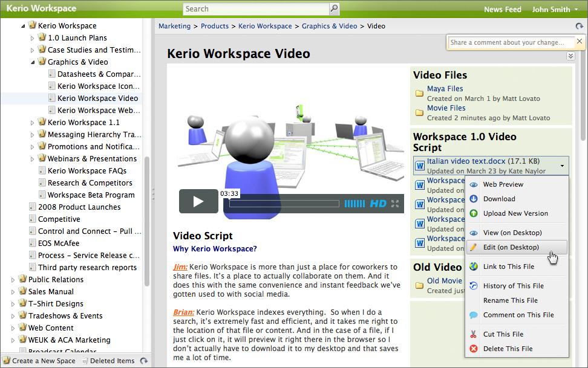Open Datasheets & Comparisons page in tree
The height and width of the screenshot is (368, 588).
pos(99,74)
